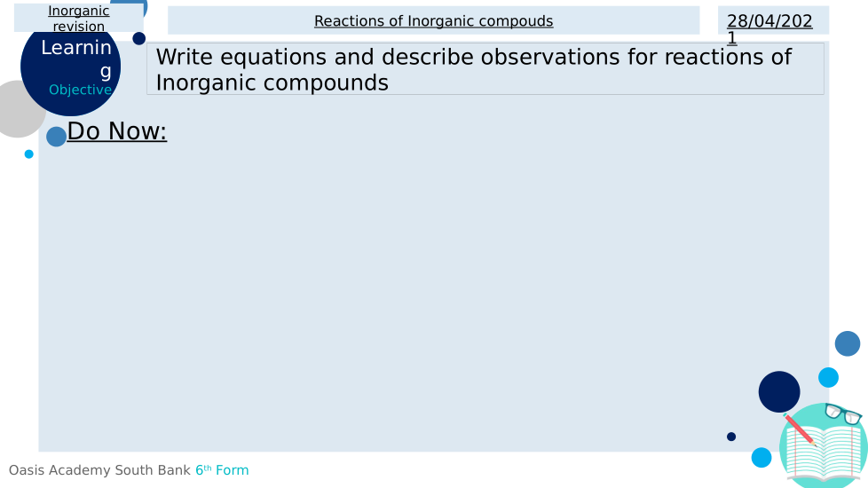Click the Inorganic revision label
868x488 pixels.
(79, 19)
